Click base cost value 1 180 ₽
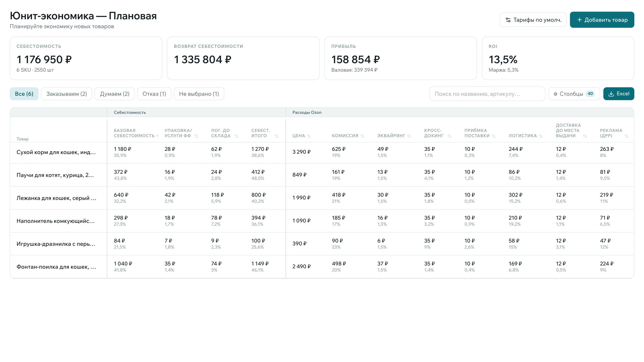 (x=123, y=149)
